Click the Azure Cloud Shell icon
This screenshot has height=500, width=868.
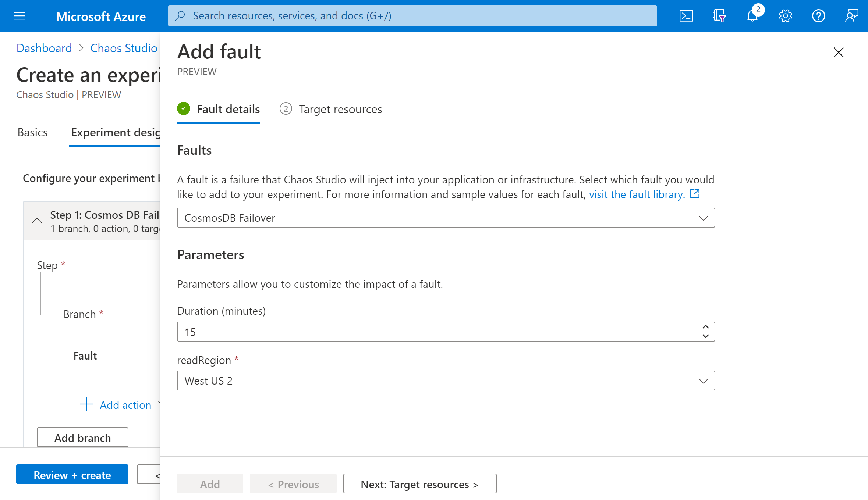coord(685,16)
